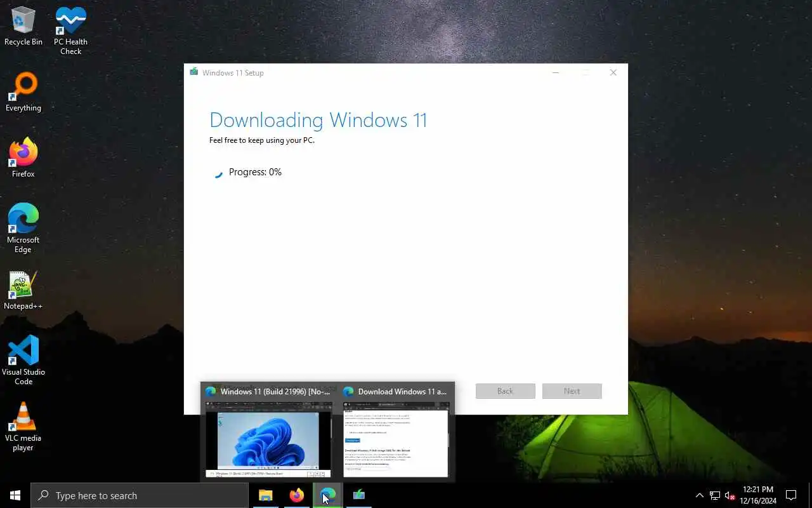The width and height of the screenshot is (812, 508).
Task: Select the Notepad++ desktop shortcut
Action: (23, 291)
